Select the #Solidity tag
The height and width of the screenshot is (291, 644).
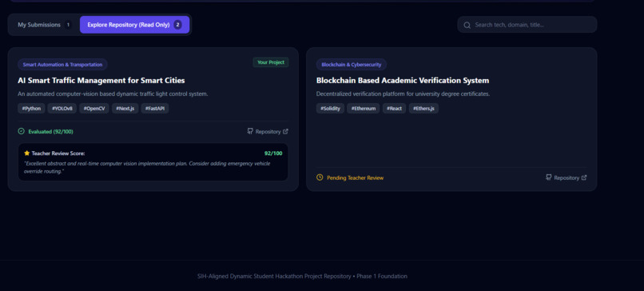pos(330,109)
